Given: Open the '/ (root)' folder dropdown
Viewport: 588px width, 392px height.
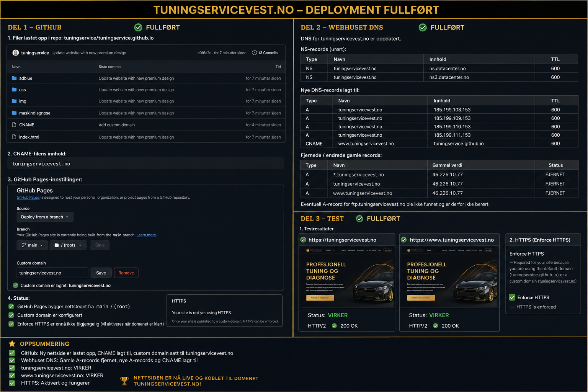Looking at the screenshot, I should point(68,245).
